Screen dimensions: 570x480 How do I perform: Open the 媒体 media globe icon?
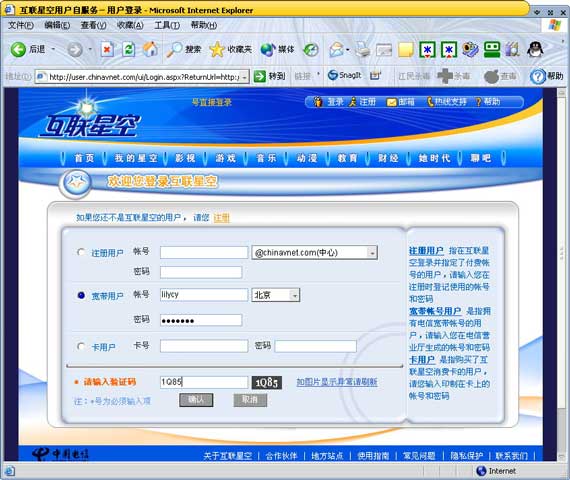[277, 49]
